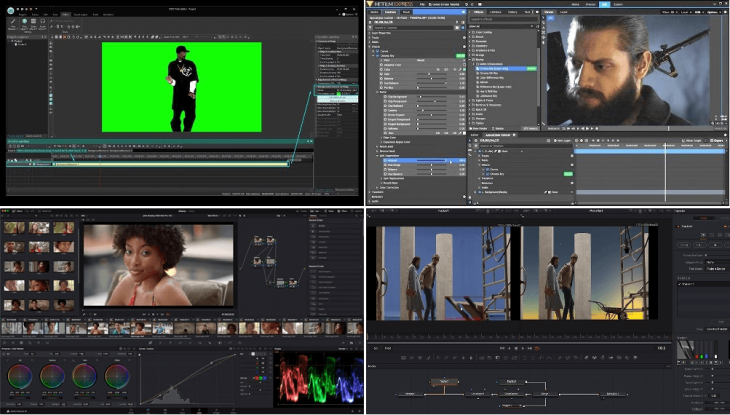730x415 pixels.
Task: Expand Color Correction group in HitFilm Controls
Action: pyautogui.click(x=378, y=188)
